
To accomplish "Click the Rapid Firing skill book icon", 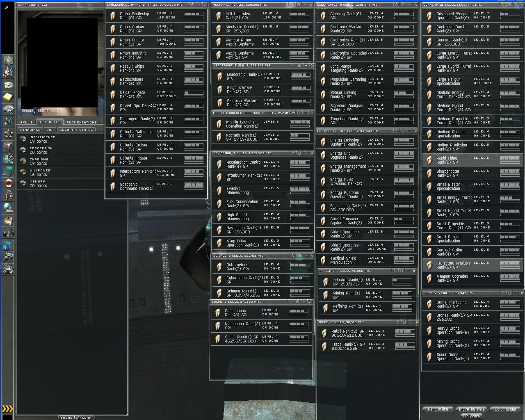I will pyautogui.click(x=429, y=160).
